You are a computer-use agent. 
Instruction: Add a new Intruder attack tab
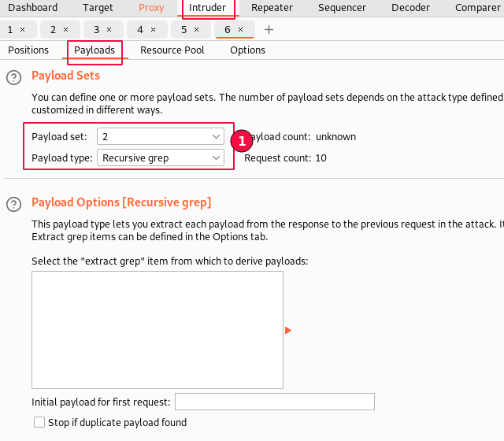click(269, 29)
